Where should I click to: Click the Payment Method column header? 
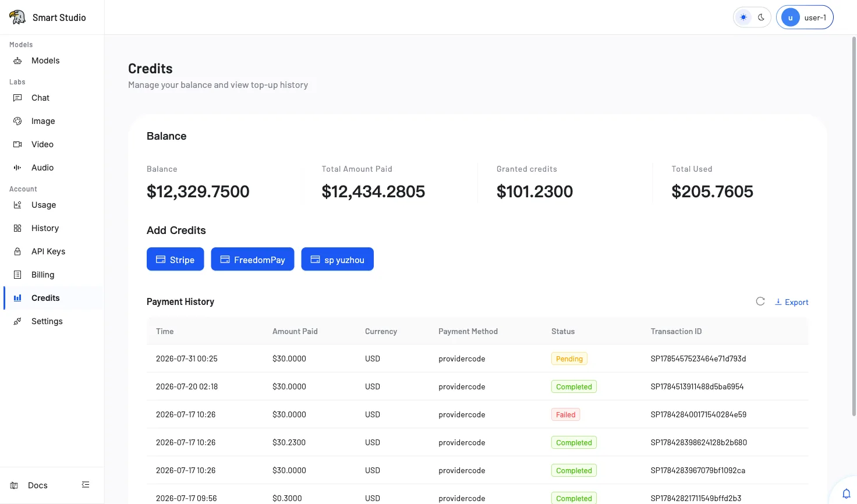(x=468, y=331)
